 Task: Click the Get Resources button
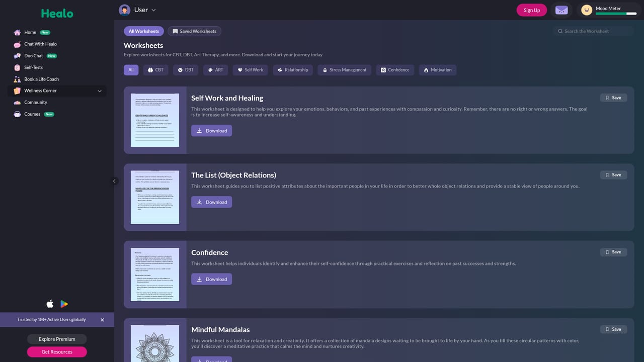(x=57, y=352)
